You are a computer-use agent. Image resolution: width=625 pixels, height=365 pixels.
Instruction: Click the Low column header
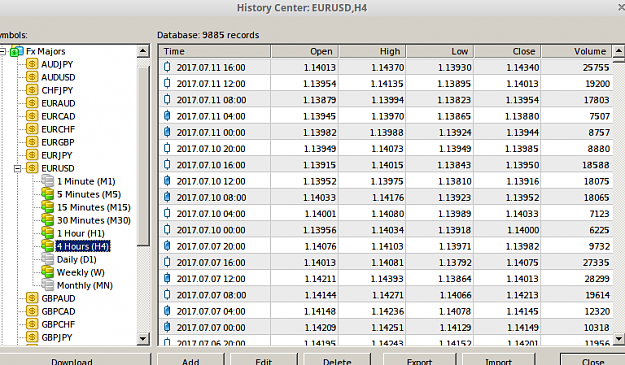(440, 51)
